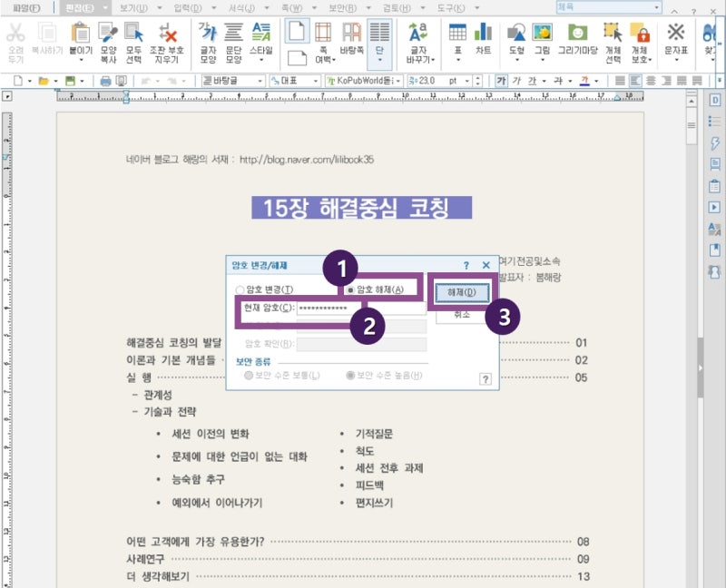Open the Security (보안) menu
Viewport: 726px width, 588px height.
[x=343, y=8]
